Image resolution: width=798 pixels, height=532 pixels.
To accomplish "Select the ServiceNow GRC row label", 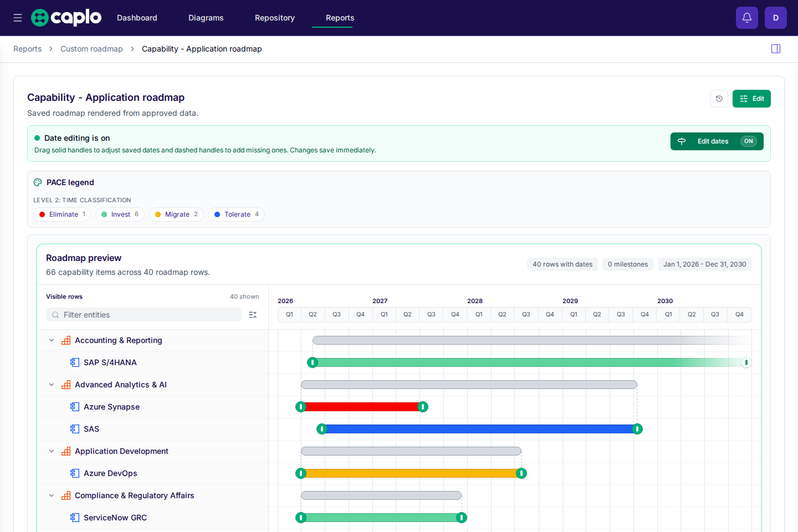I will tap(115, 518).
